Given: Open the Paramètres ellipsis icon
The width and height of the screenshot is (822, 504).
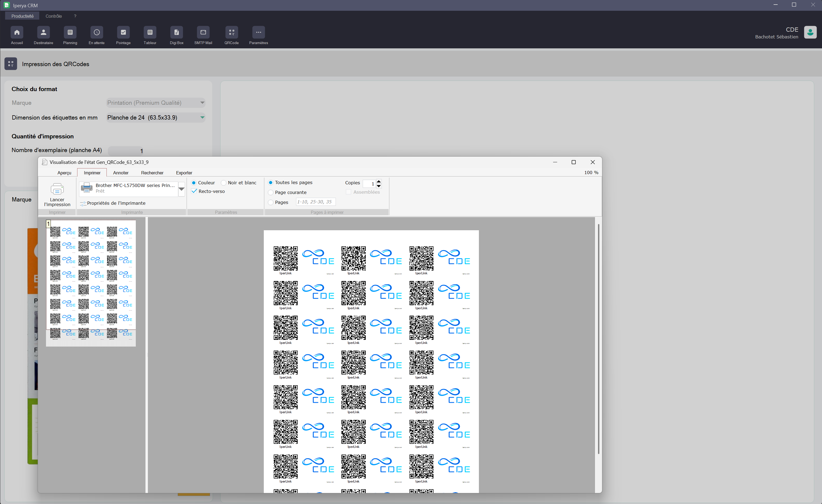Looking at the screenshot, I should click(x=259, y=32).
